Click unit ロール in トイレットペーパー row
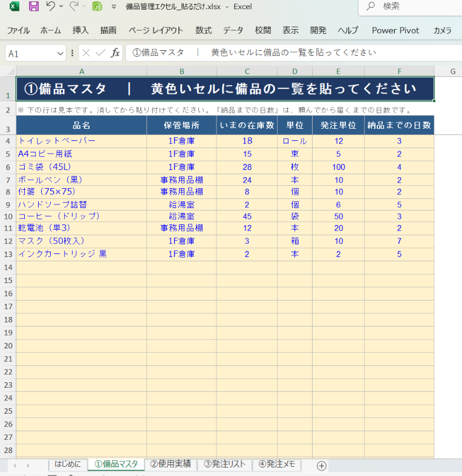This screenshot has width=462, height=476. tap(294, 141)
